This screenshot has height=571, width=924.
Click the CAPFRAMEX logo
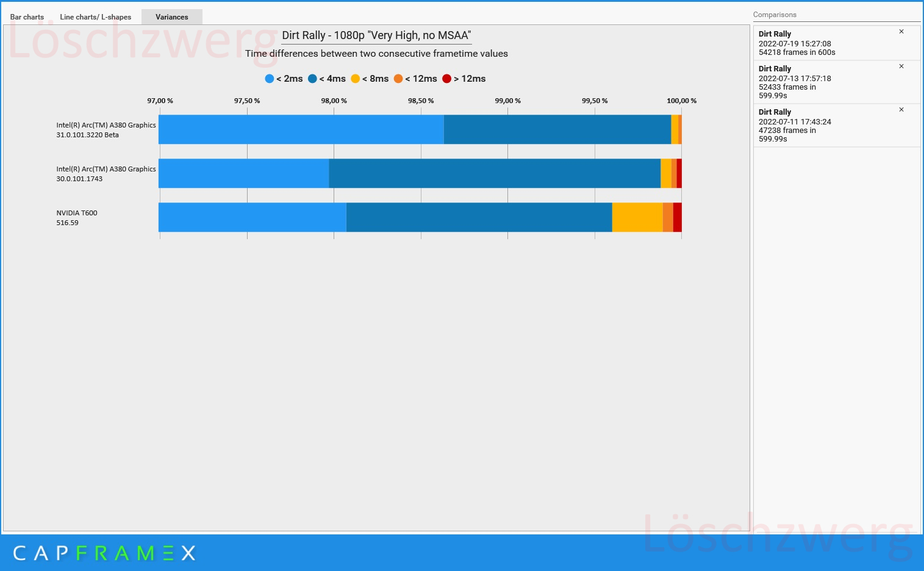[x=104, y=553]
